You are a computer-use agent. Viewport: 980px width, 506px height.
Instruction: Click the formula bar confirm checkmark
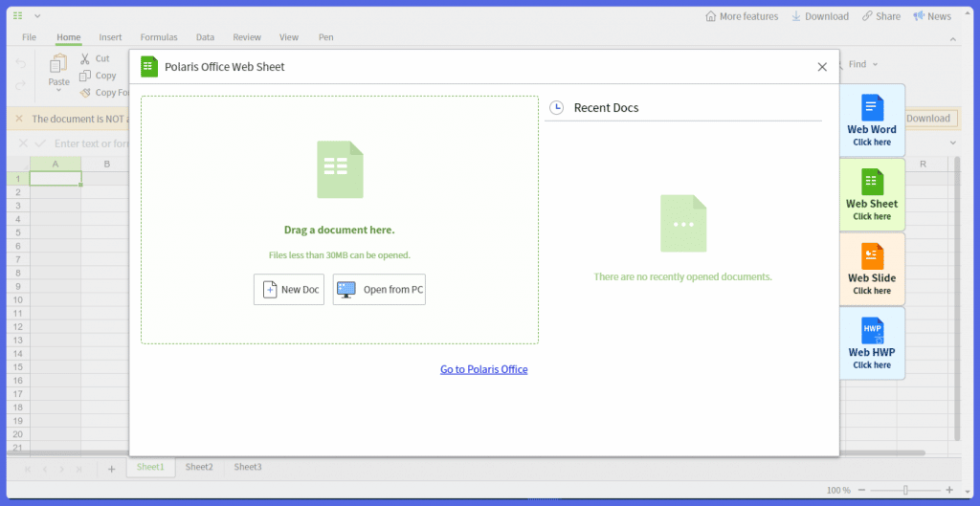click(40, 143)
